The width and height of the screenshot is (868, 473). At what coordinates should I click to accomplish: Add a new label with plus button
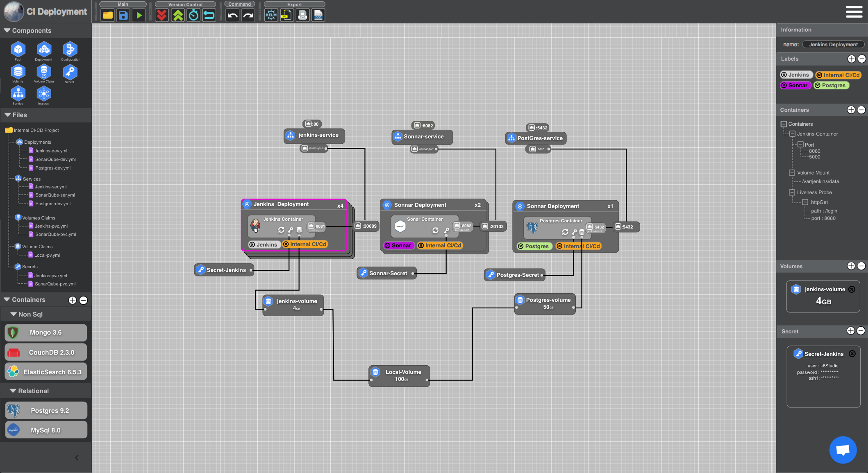pyautogui.click(x=851, y=59)
